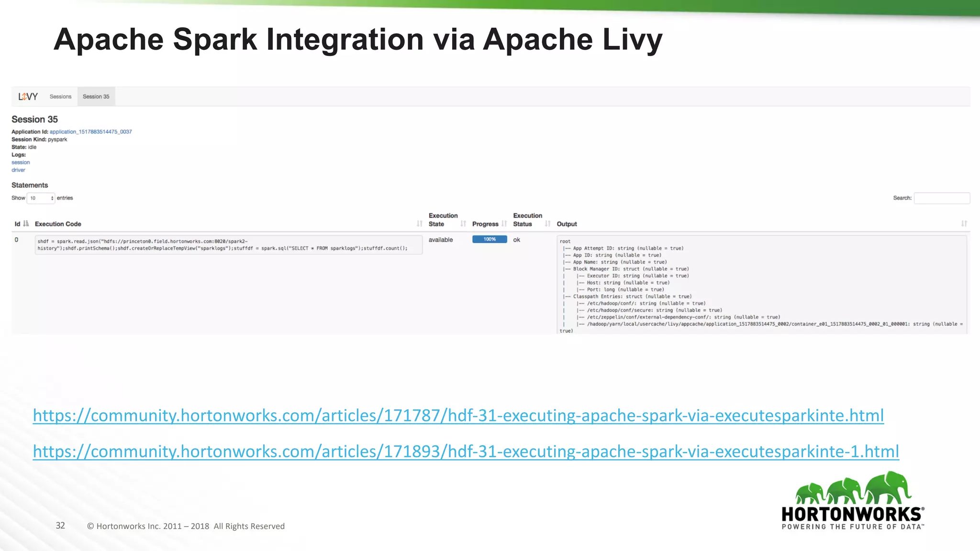Click the 'Session 35' heading
This screenshot has height=551, width=980.
(x=34, y=119)
